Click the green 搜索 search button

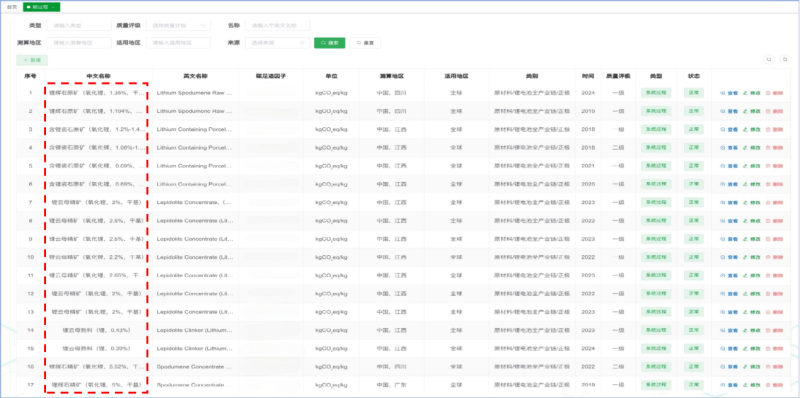[x=330, y=43]
